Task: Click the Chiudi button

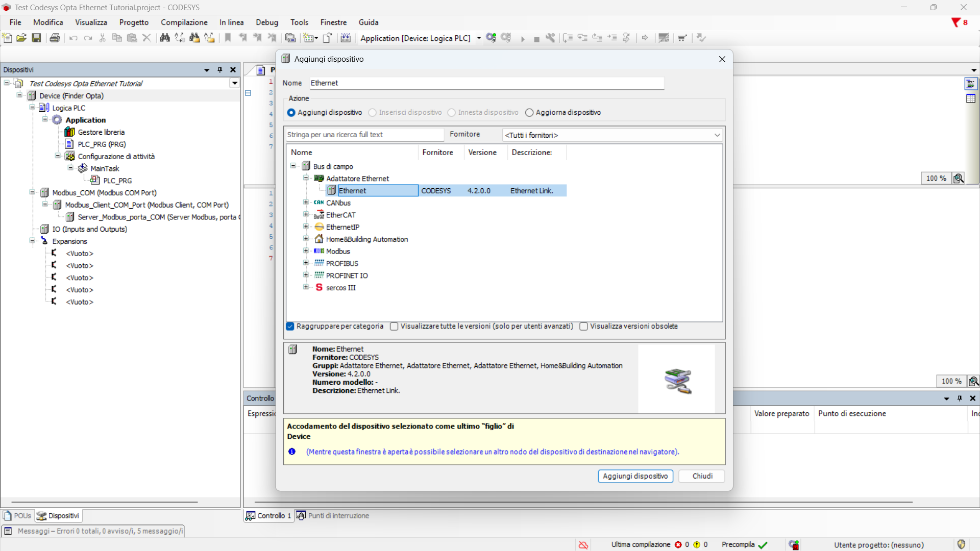Action: click(x=702, y=476)
